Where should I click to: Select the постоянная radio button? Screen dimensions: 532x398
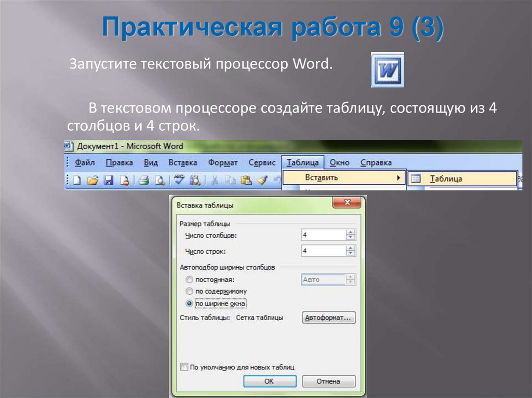pyautogui.click(x=189, y=280)
